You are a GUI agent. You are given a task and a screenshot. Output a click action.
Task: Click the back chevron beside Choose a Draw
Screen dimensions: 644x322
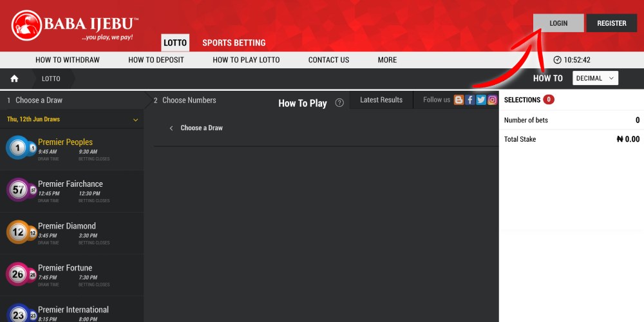[x=171, y=128]
